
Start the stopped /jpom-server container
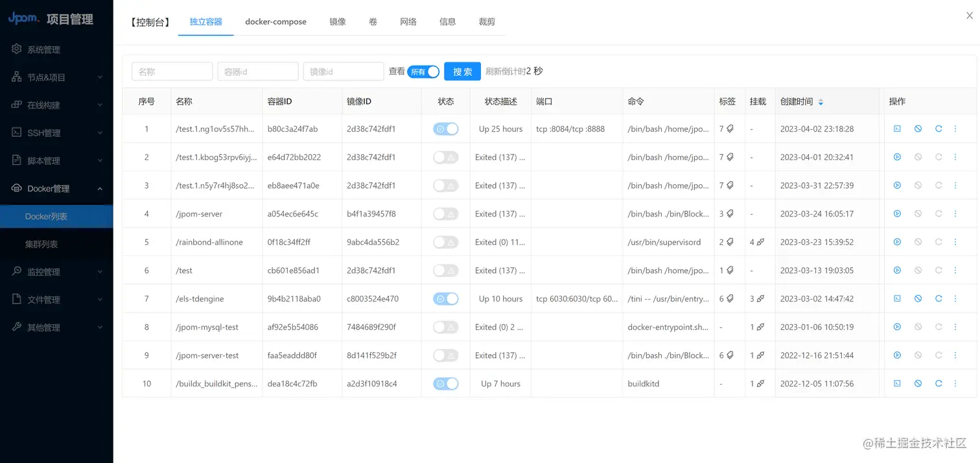point(897,213)
